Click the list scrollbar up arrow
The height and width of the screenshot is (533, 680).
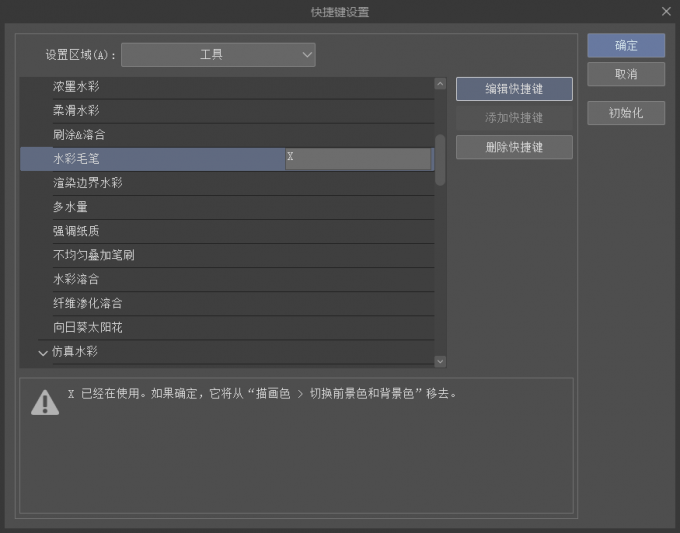(x=440, y=84)
